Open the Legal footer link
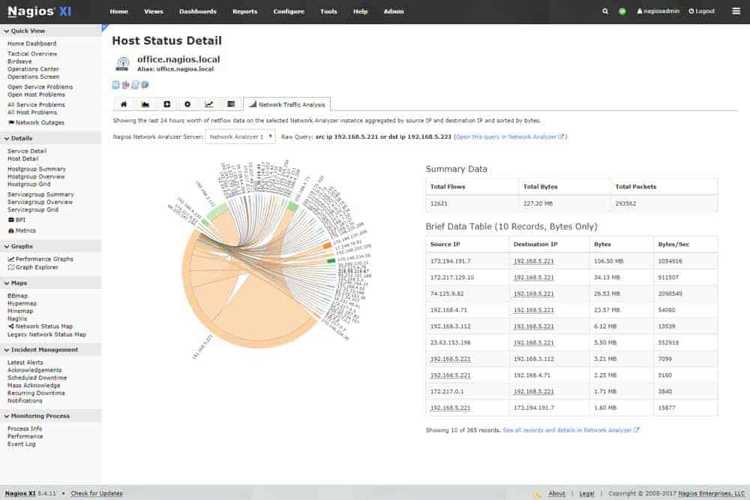 (x=586, y=493)
